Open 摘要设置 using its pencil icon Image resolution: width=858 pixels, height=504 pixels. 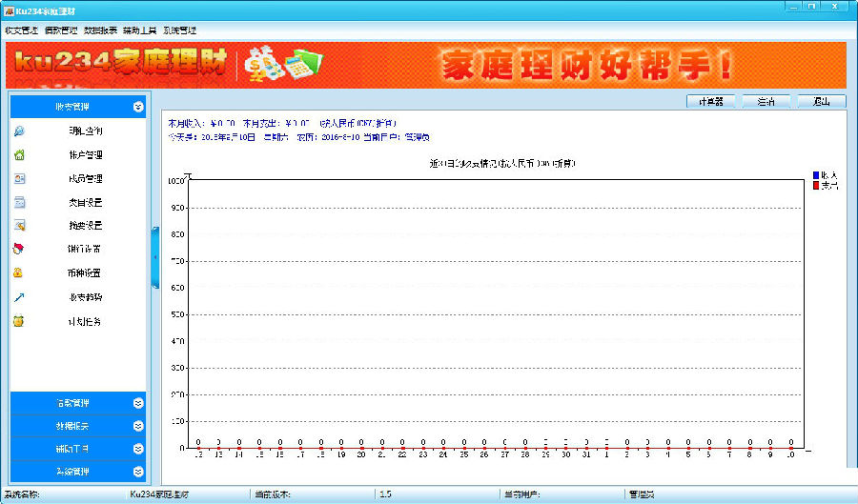coord(19,225)
